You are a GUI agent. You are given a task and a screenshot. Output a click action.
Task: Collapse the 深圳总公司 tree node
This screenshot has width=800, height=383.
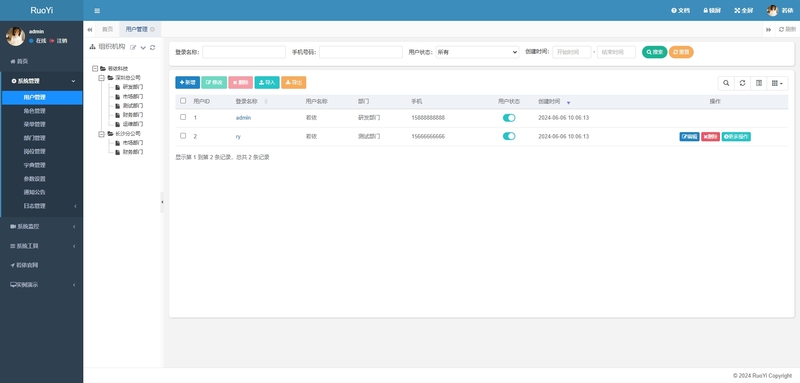click(x=102, y=78)
